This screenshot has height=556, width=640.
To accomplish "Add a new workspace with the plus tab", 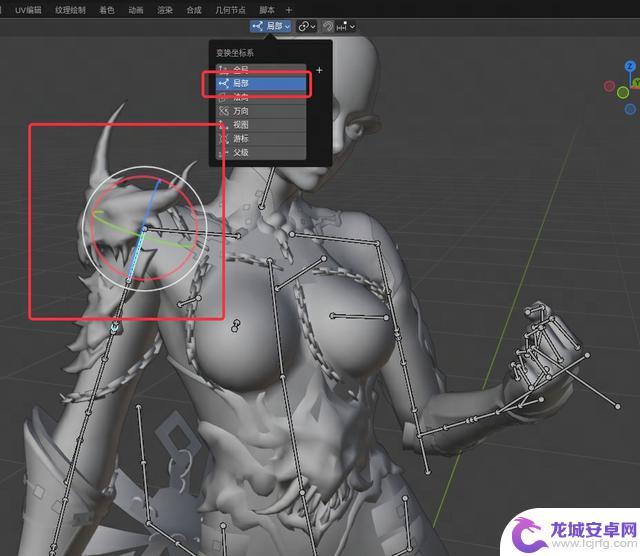I will (x=289, y=10).
